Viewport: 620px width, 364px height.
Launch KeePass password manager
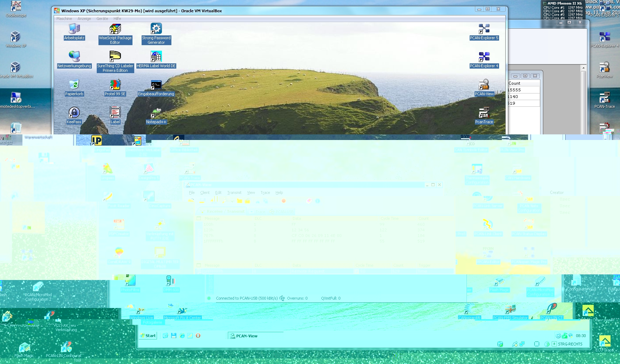tap(74, 115)
